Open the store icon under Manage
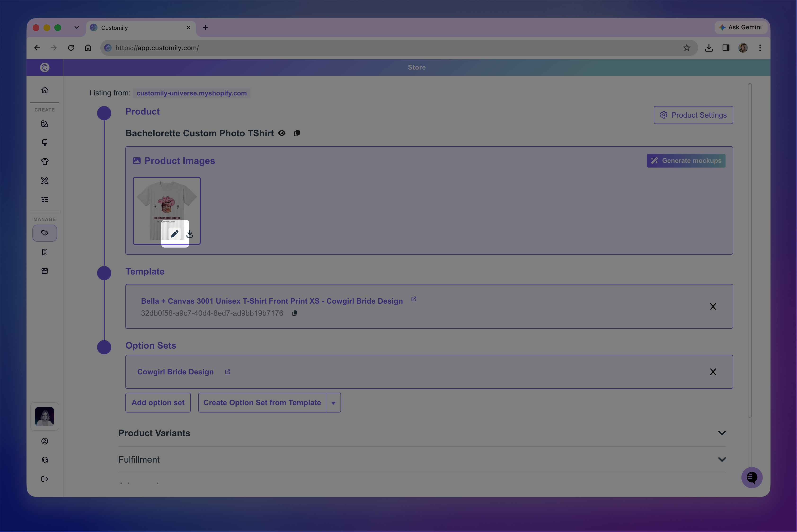The height and width of the screenshot is (532, 797). 44,271
